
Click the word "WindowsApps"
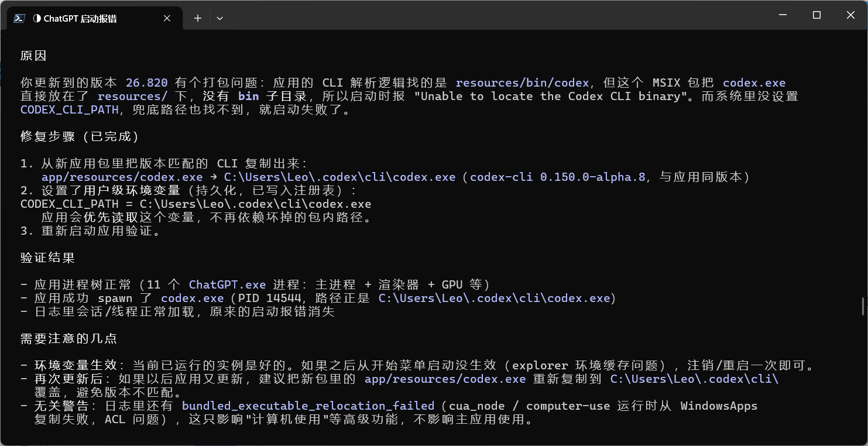tap(719, 406)
